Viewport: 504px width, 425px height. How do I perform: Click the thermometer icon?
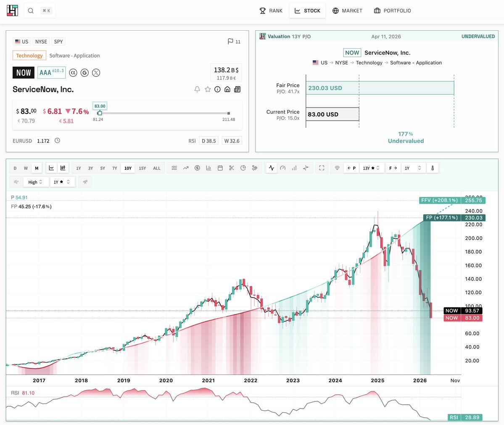(x=433, y=168)
